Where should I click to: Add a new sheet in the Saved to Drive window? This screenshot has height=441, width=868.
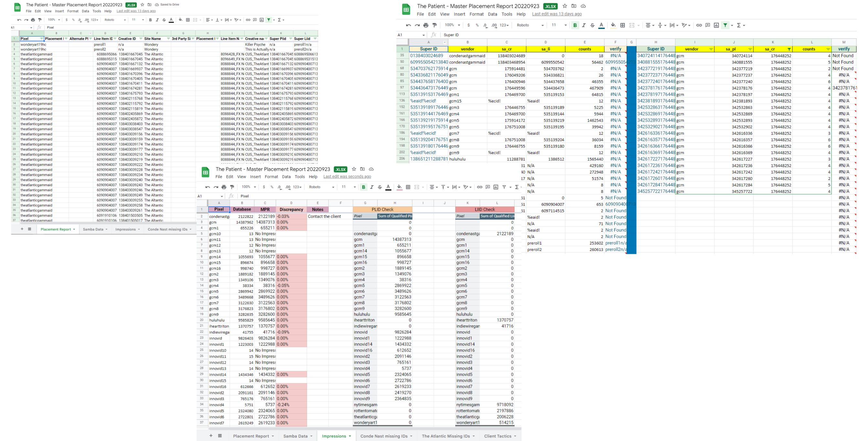pos(22,229)
